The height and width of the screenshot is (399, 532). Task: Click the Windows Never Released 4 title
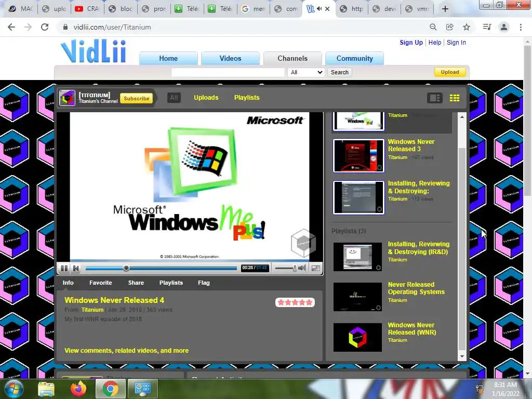tap(114, 300)
